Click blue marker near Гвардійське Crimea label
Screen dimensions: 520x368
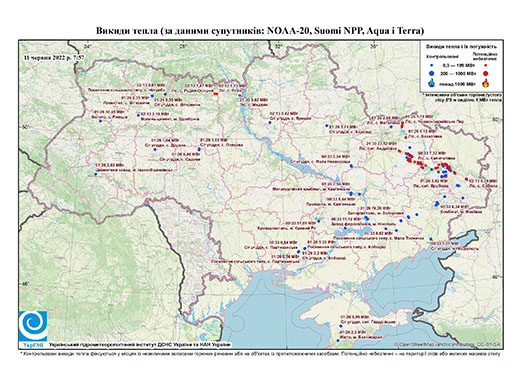point(341,326)
